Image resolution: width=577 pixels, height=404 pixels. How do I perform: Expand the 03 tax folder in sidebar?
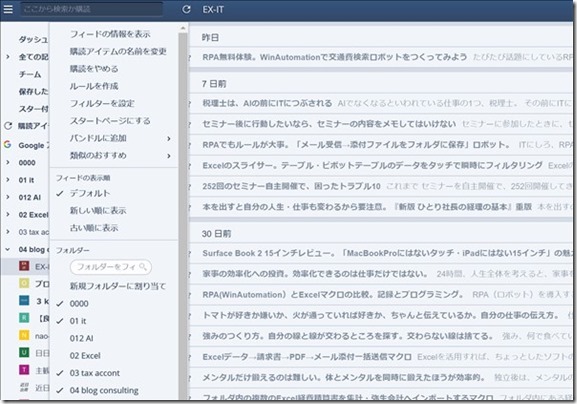7,231
